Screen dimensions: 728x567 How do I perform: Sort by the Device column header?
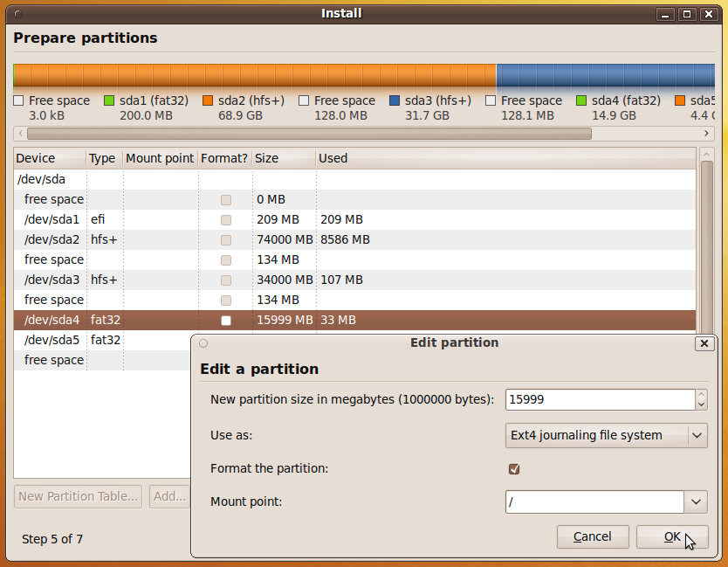[x=50, y=158]
